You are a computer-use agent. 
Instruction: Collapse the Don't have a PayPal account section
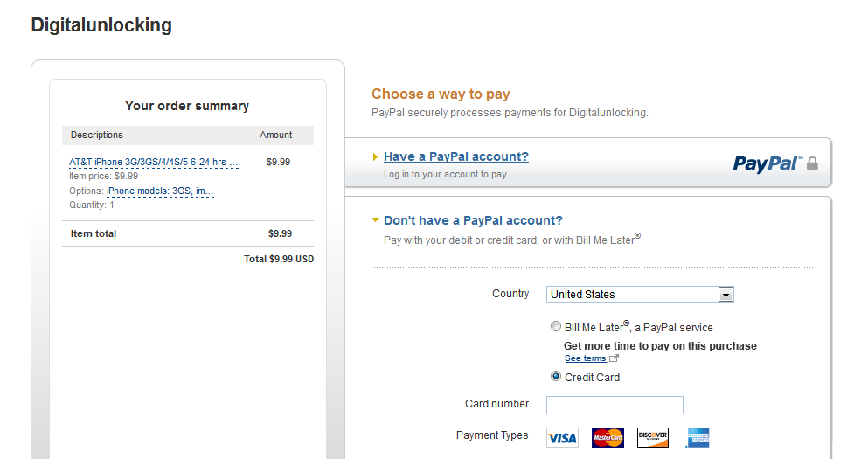pyautogui.click(x=375, y=220)
